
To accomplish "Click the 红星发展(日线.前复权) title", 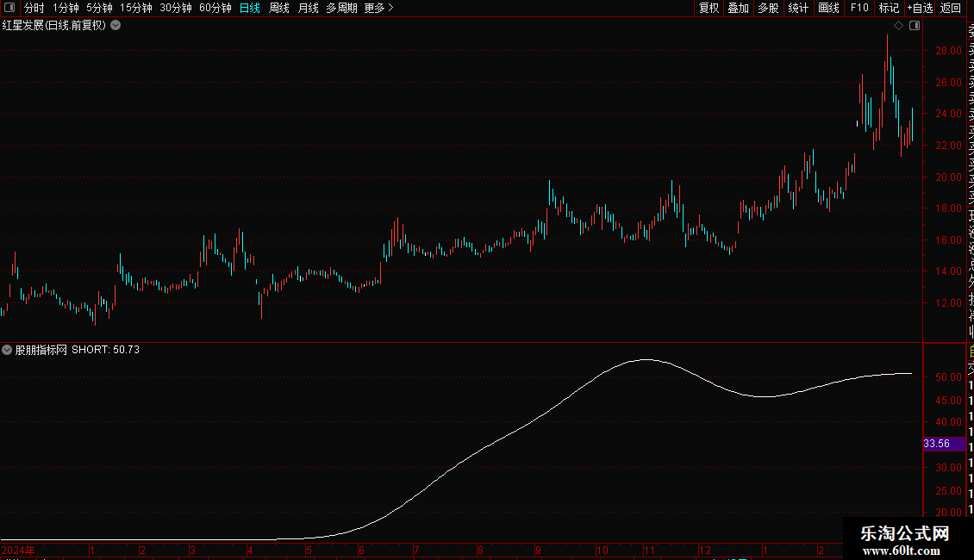I will pos(54,26).
